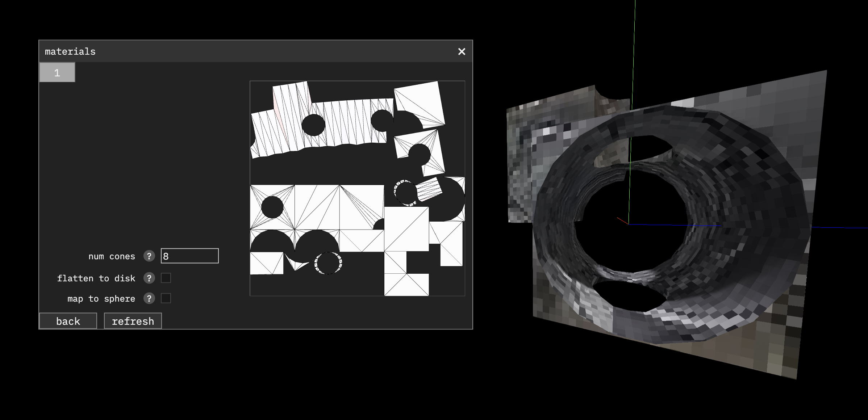Select material tab 1
This screenshot has height=420, width=868.
tap(57, 72)
